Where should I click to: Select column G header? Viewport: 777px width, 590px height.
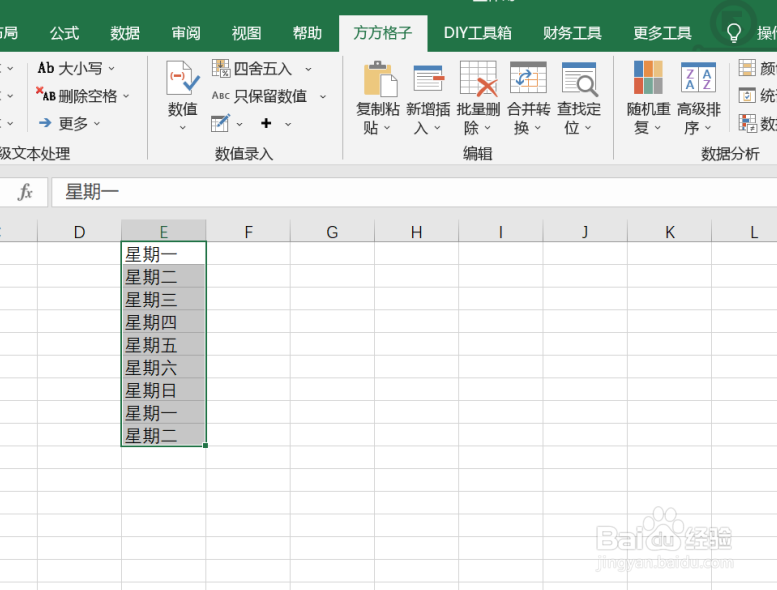click(333, 231)
